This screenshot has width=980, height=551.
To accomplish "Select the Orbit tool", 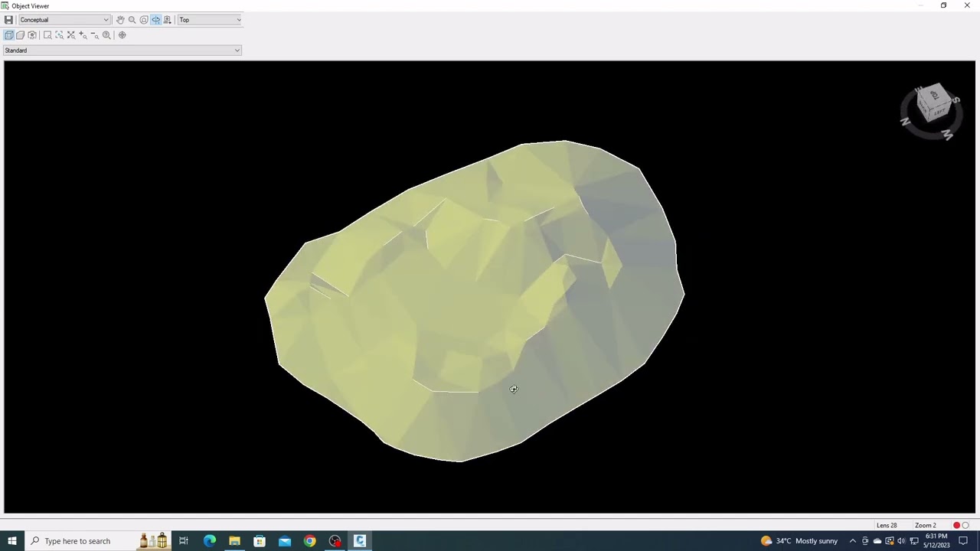I will [144, 20].
